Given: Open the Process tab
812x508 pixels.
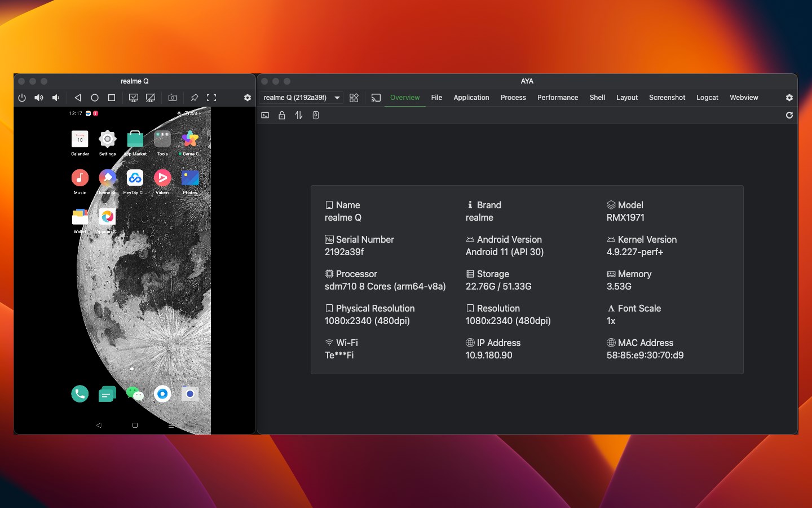Looking at the screenshot, I should (x=513, y=98).
